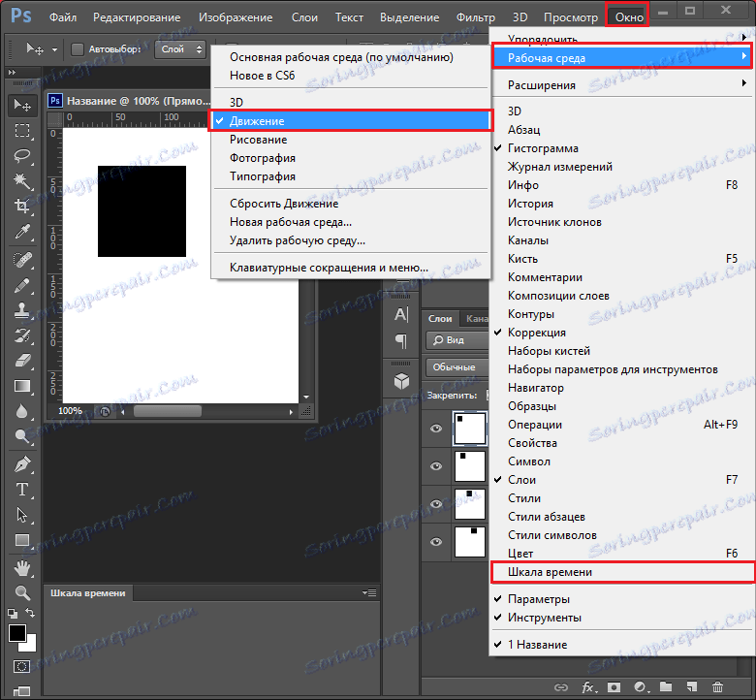Select Сбросить Движение option
Screen dimensions: 756x700
[x=283, y=204]
